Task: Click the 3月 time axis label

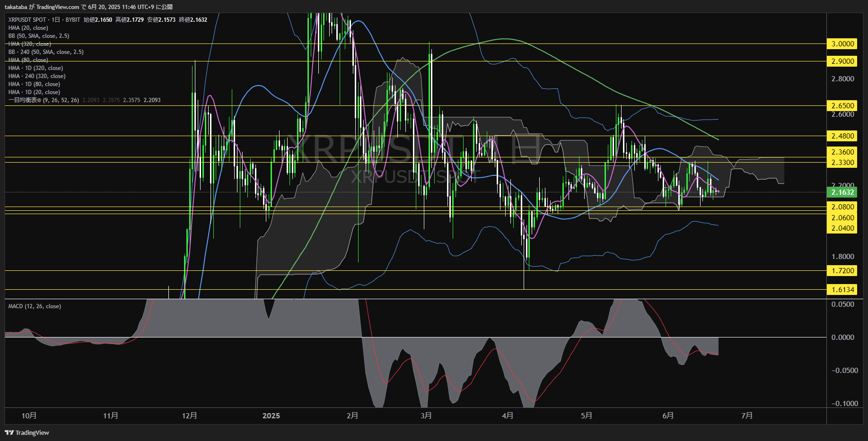Action: pyautogui.click(x=426, y=415)
